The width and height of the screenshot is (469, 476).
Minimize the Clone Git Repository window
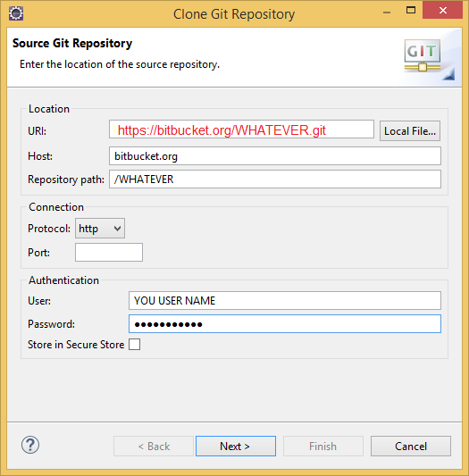click(387, 13)
